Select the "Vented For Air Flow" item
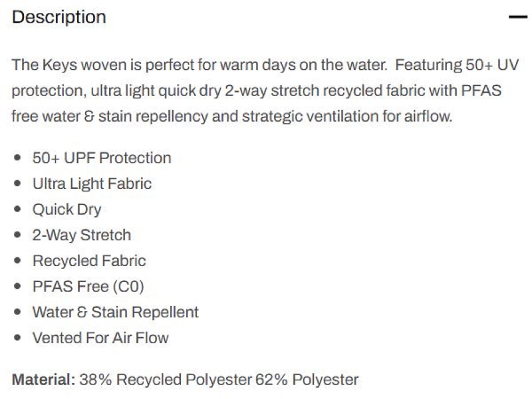 (101, 338)
